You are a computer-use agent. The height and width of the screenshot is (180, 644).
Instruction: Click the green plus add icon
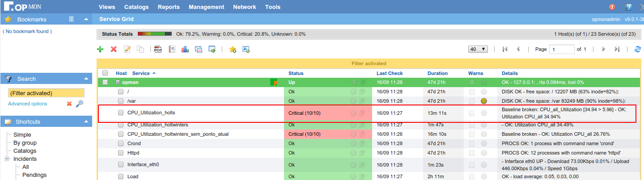click(x=100, y=50)
